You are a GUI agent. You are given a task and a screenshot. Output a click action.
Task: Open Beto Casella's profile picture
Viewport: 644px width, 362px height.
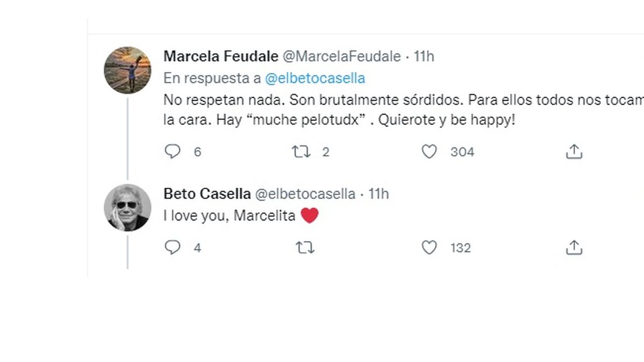click(x=127, y=208)
